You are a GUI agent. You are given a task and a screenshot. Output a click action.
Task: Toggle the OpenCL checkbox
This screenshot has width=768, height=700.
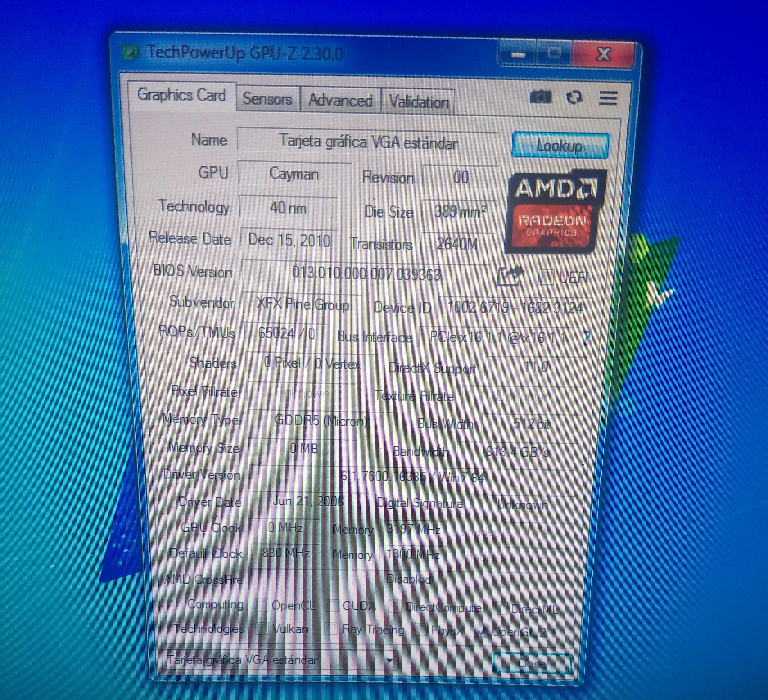[261, 605]
